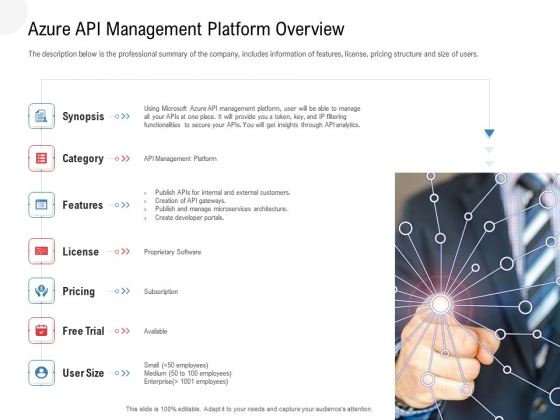The image size is (560, 420).
Task: Click the 'Available' free trial value
Action: pyautogui.click(x=156, y=331)
